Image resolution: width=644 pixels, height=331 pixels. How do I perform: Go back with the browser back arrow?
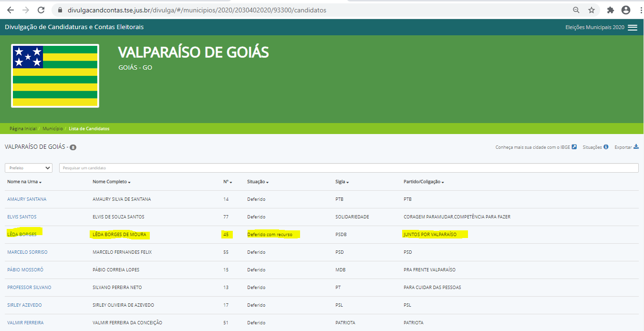10,10
